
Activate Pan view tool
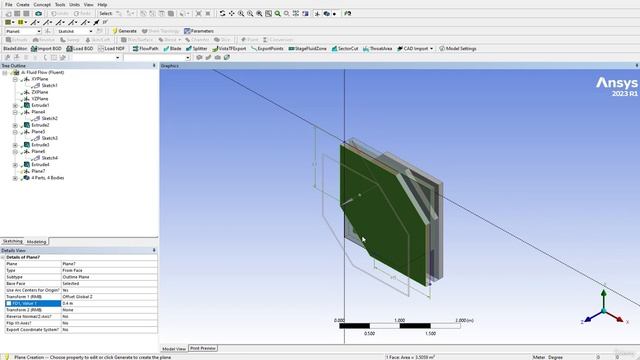(231, 13)
